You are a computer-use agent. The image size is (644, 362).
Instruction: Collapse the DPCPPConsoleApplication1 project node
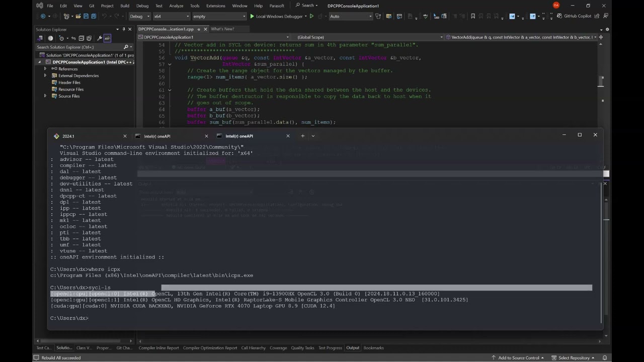coord(40,62)
